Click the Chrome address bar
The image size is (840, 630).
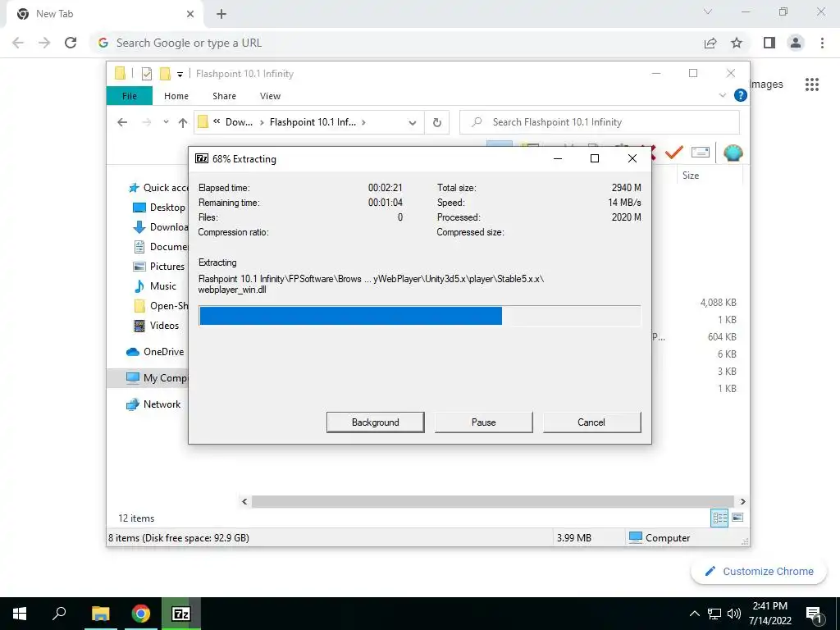tap(396, 43)
